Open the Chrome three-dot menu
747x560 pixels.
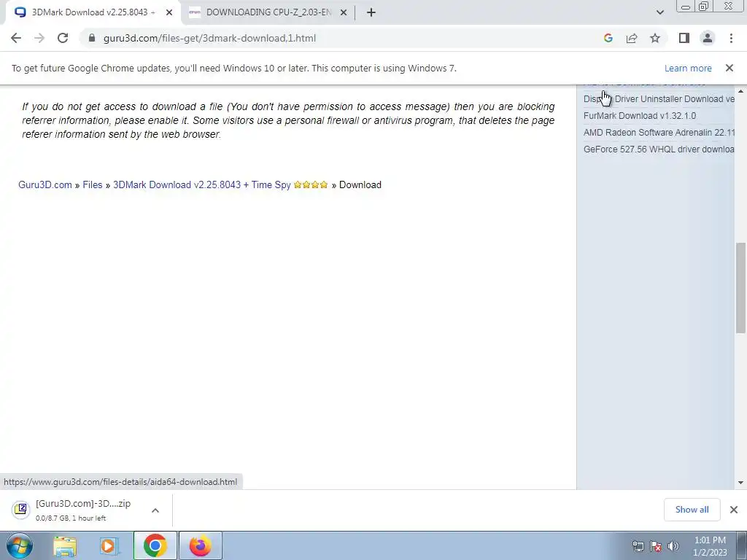click(x=731, y=38)
